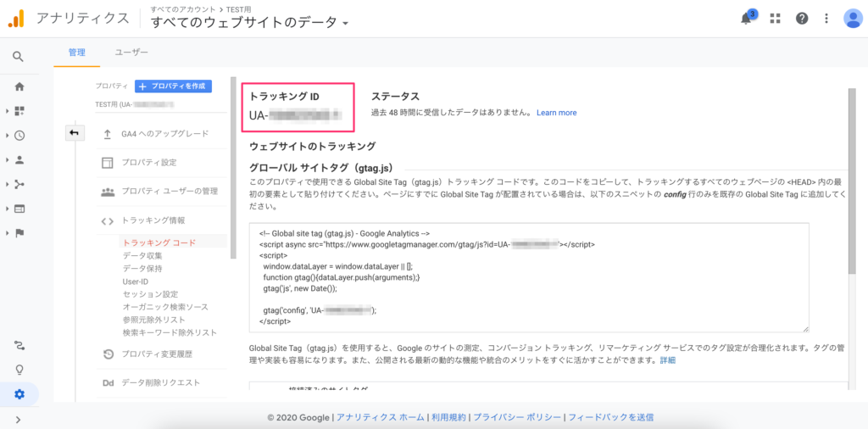Open the Google apps grid
Viewport: 868px width, 429px height.
click(775, 19)
